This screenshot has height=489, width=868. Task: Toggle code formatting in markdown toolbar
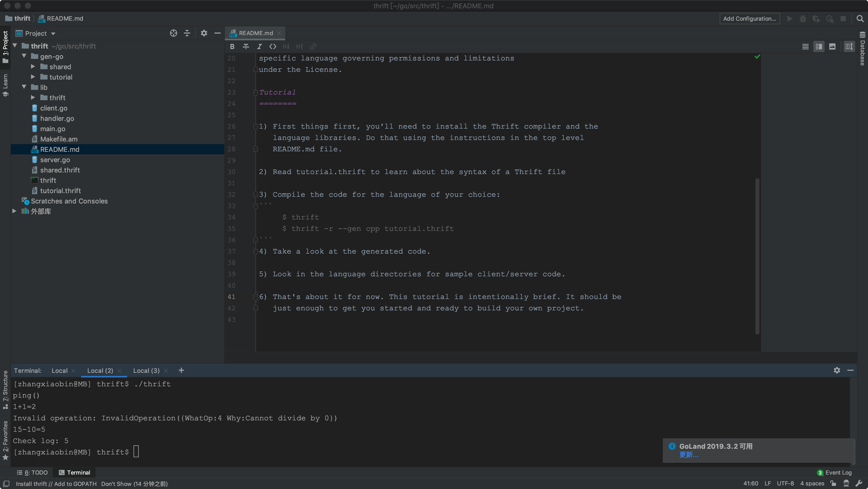coord(273,46)
